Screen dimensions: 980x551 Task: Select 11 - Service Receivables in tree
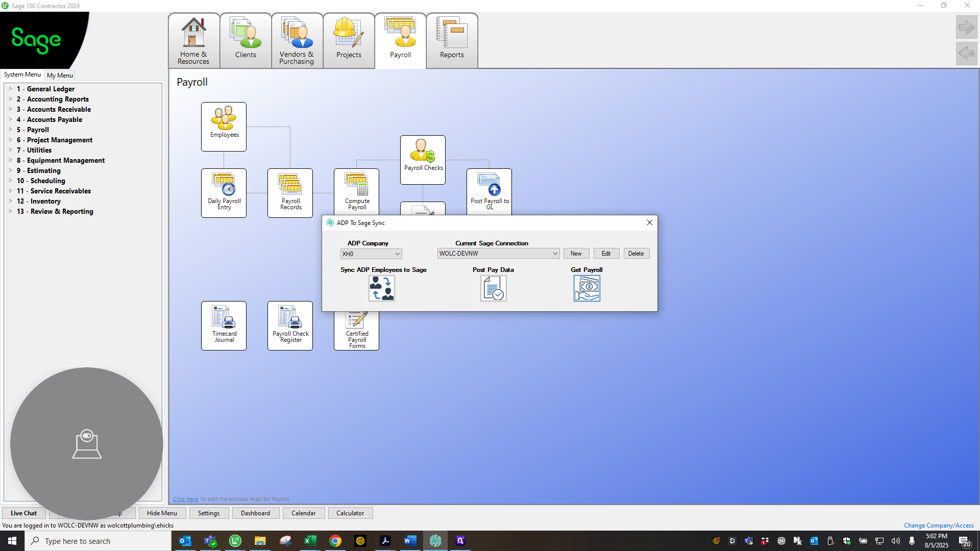coord(54,191)
